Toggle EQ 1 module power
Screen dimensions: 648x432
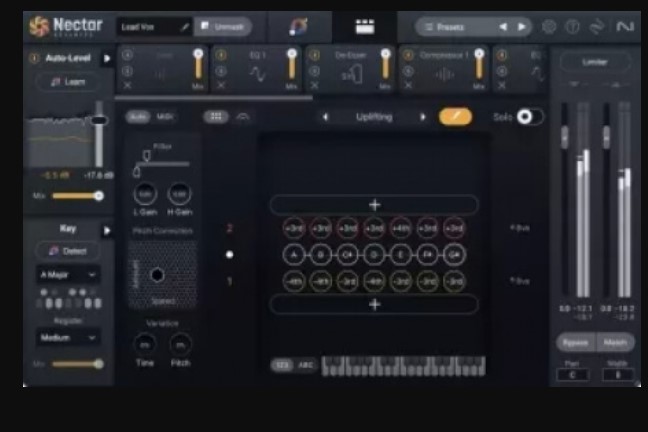click(221, 55)
